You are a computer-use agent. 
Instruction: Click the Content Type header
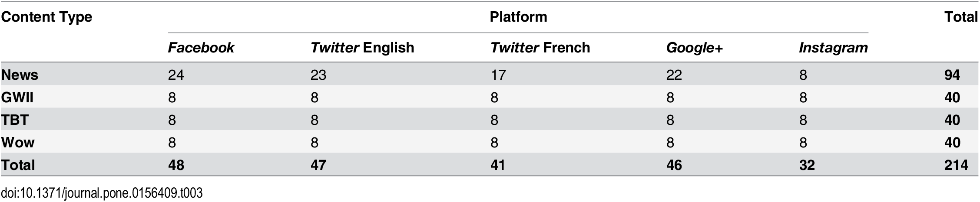coord(46,17)
